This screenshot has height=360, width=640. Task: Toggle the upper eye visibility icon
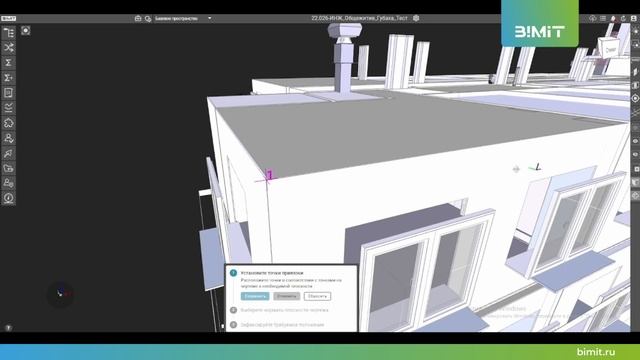point(635,141)
